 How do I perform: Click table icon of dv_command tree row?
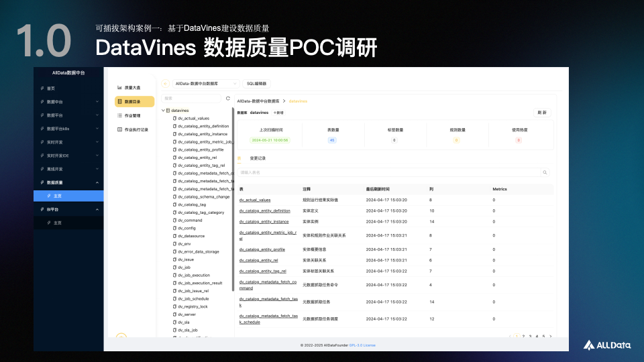click(x=174, y=221)
